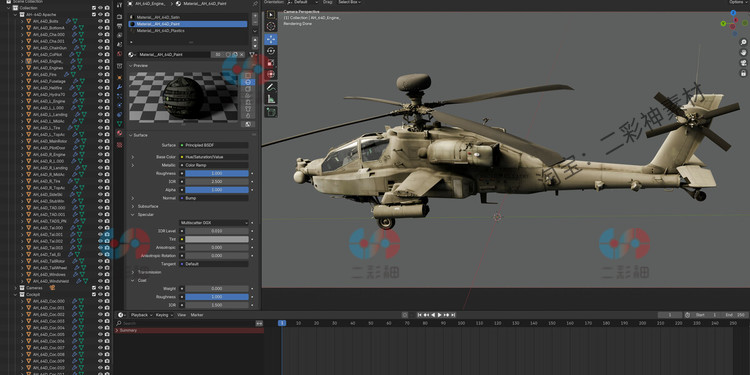The image size is (750, 375).
Task: Expand the AH_64D_CoPilot tree item
Action: click(22, 55)
